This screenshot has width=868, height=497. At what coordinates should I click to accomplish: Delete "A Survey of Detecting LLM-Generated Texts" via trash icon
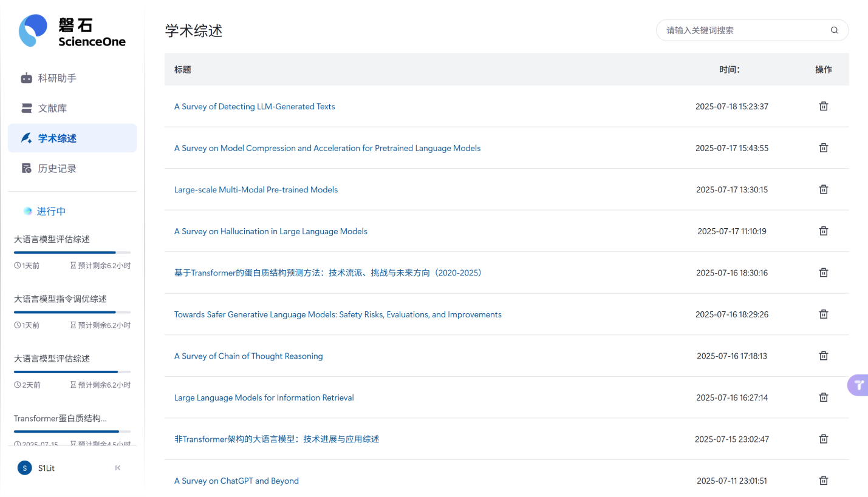pos(824,106)
